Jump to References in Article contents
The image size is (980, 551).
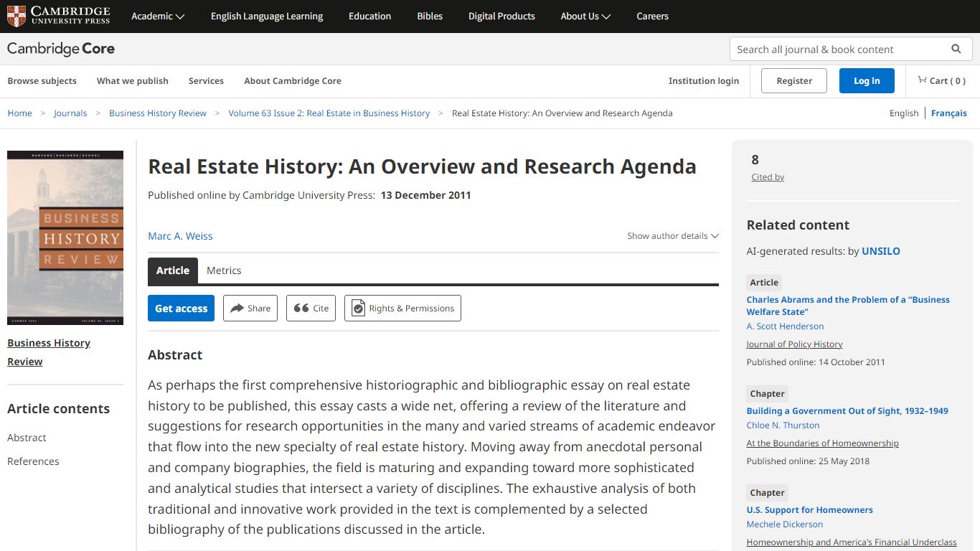33,461
